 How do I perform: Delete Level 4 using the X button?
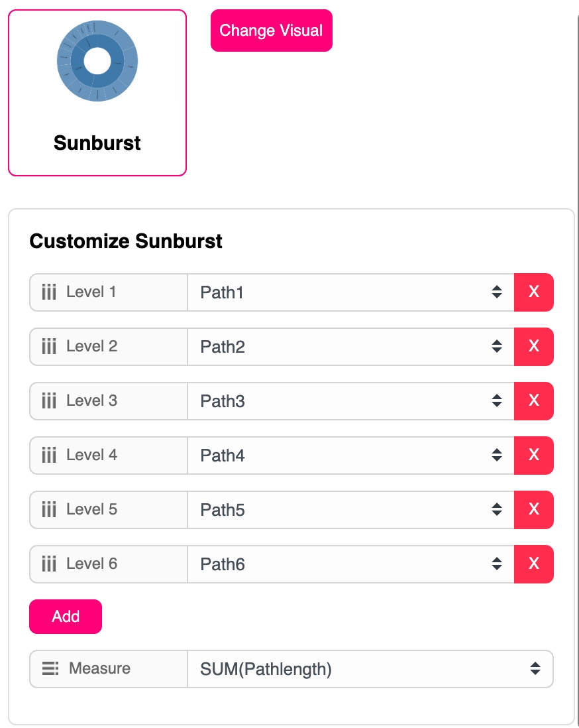(533, 455)
